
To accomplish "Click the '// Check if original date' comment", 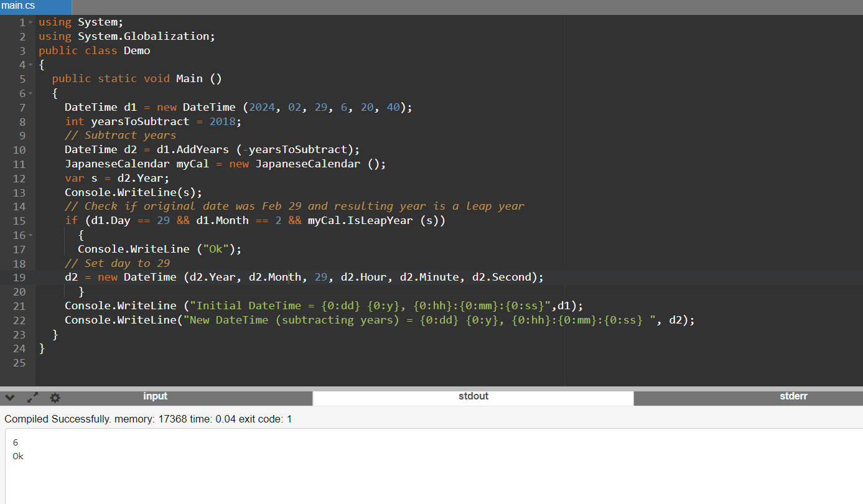I will [x=295, y=206].
